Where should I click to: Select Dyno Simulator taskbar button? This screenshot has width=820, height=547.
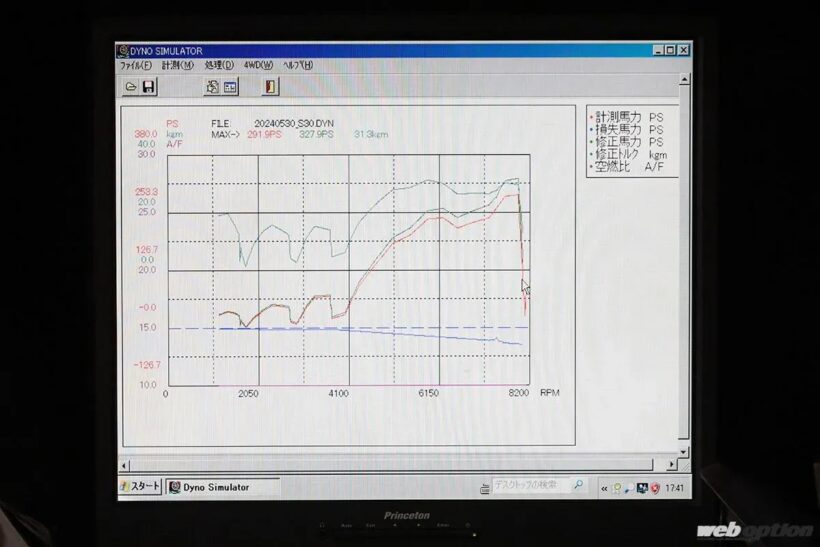(222, 487)
